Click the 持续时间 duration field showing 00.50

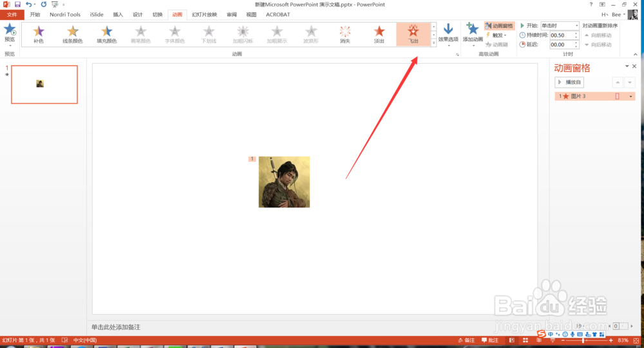point(562,35)
